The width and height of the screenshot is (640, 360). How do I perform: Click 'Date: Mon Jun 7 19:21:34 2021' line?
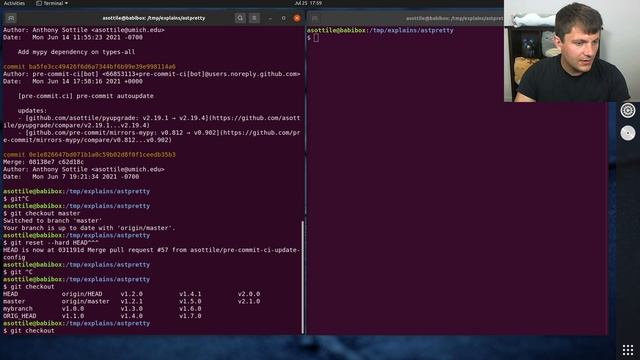coord(71,177)
